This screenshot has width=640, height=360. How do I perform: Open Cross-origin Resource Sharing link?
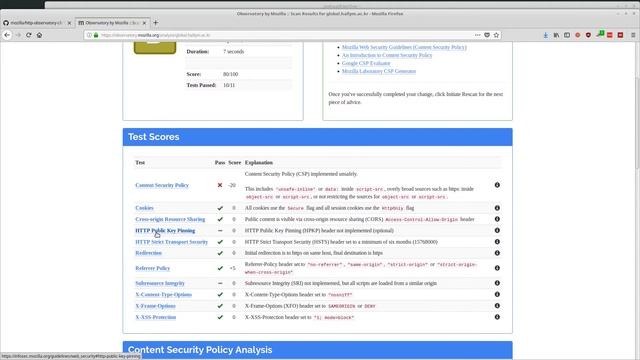pyautogui.click(x=170, y=219)
